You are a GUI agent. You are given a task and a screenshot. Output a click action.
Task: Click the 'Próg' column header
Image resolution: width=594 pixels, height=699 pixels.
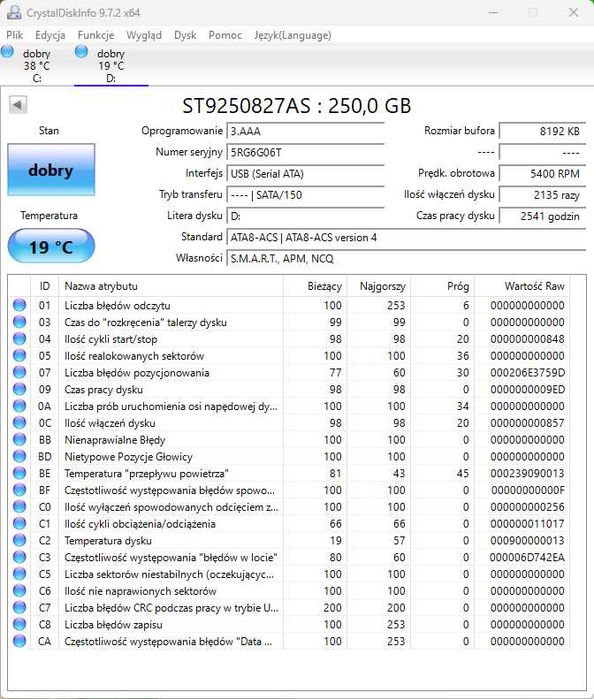[x=442, y=286]
